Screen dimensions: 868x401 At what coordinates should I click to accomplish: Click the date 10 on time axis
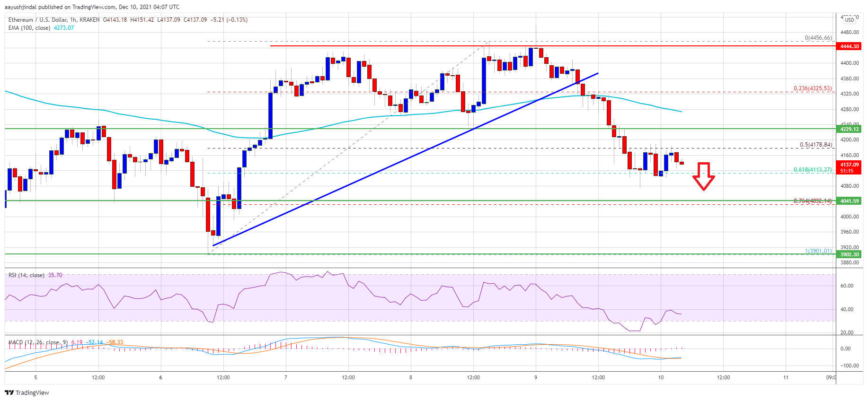pyautogui.click(x=661, y=377)
